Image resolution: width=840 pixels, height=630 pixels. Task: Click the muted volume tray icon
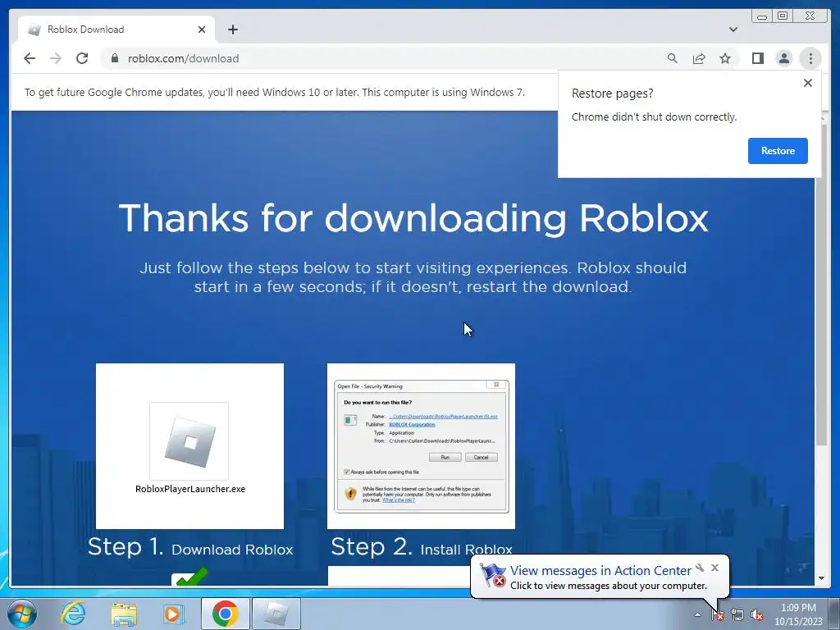(x=757, y=614)
